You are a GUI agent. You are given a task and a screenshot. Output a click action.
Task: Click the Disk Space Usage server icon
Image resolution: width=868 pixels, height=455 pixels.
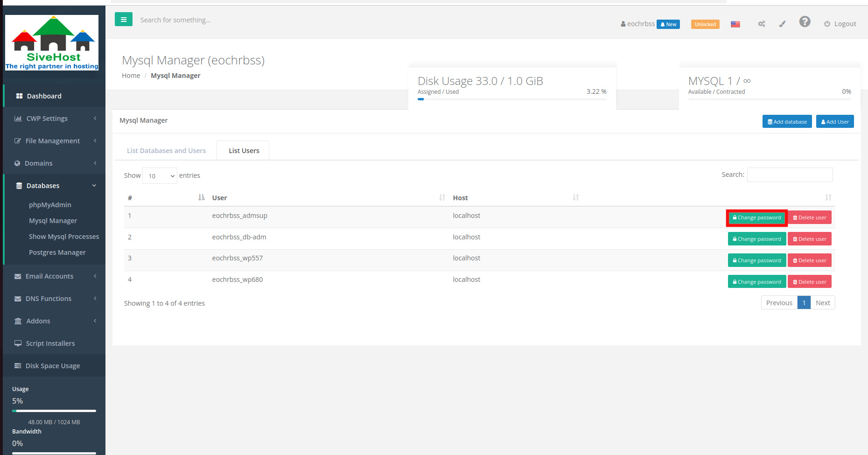pyautogui.click(x=18, y=365)
